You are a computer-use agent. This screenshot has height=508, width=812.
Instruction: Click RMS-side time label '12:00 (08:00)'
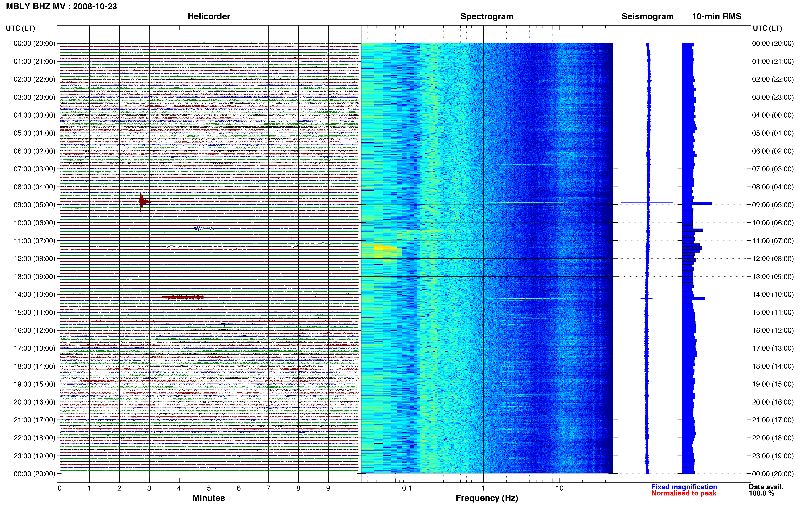click(x=773, y=259)
